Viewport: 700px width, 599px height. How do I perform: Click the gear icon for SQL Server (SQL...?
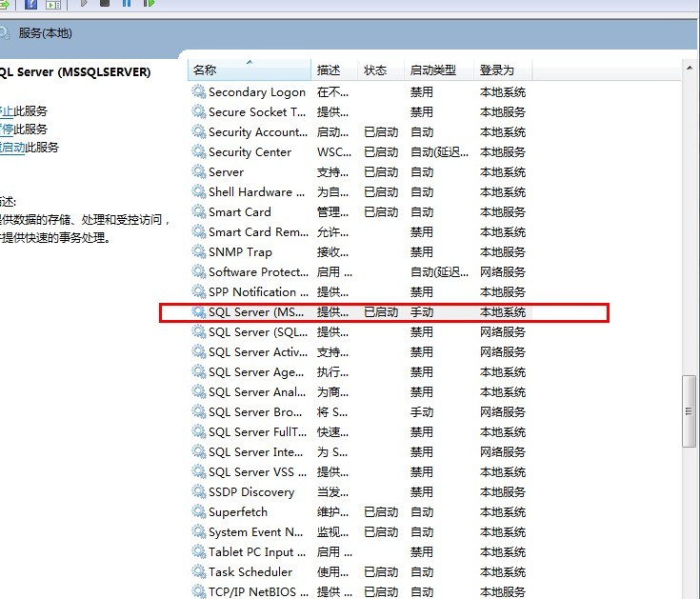tap(199, 332)
